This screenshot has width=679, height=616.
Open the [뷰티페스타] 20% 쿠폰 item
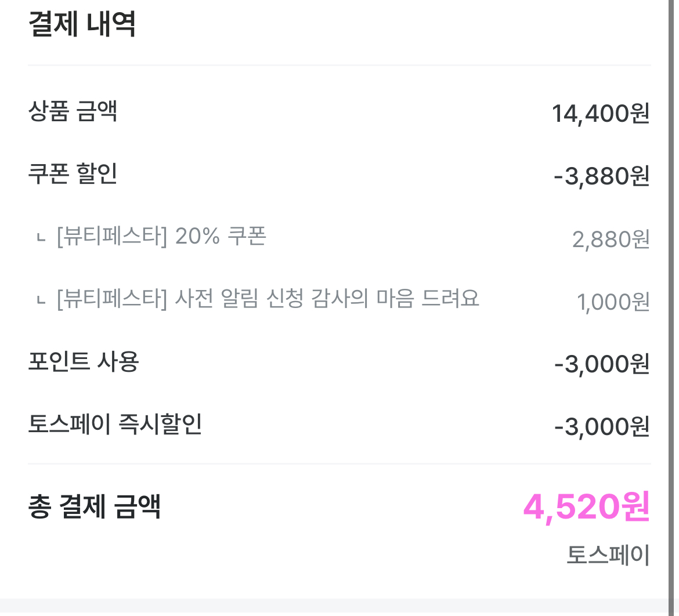click(161, 237)
